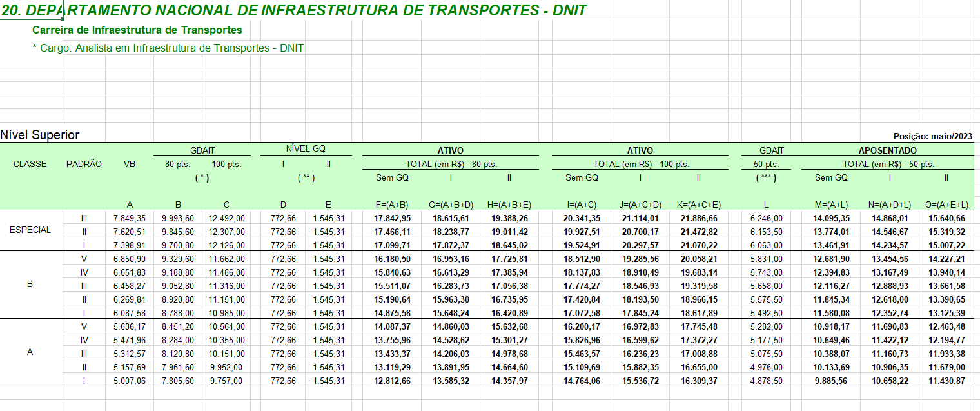Image resolution: width=980 pixels, height=411 pixels.
Task: Select the "Posição: maio/2023" cell
Action: click(x=933, y=136)
